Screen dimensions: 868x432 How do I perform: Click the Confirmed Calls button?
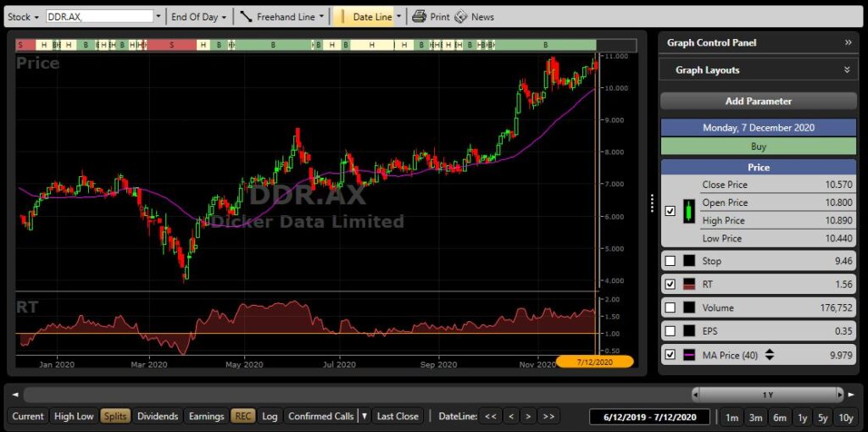(321, 416)
